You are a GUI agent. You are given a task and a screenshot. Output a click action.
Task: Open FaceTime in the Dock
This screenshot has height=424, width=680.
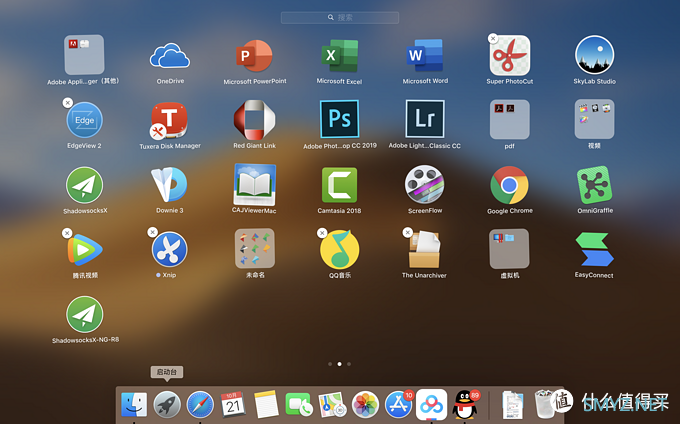tap(299, 405)
